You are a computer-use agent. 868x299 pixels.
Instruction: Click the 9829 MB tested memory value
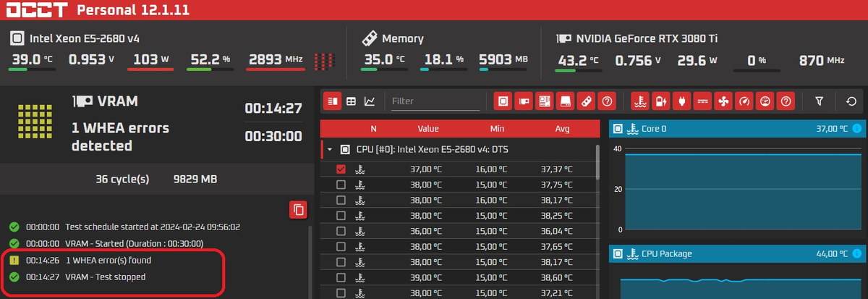[195, 179]
